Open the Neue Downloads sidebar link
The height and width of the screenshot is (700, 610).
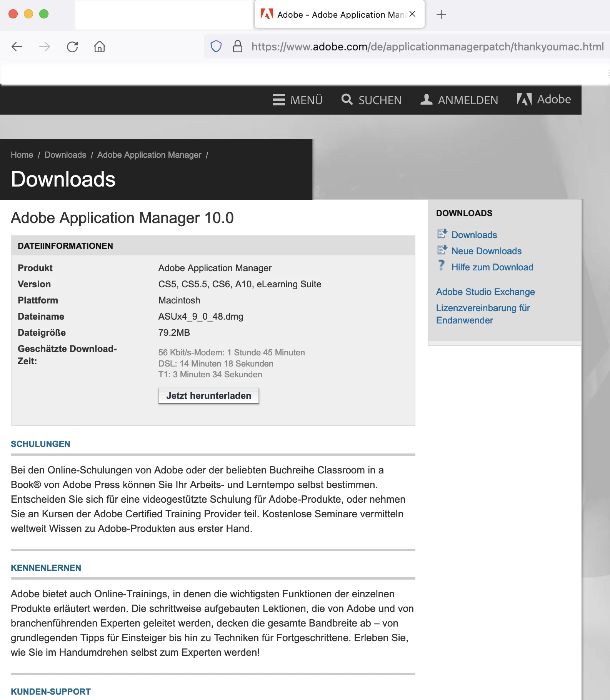click(487, 251)
